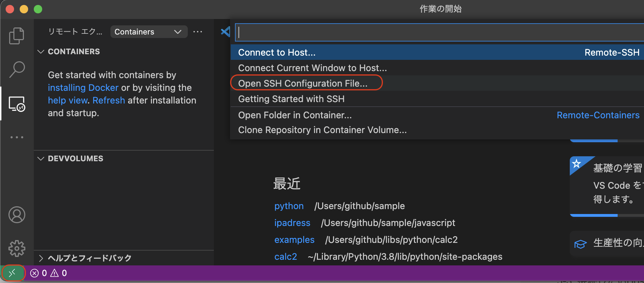The width and height of the screenshot is (644, 283).
Task: Open the Explorer view in activity bar
Action: [17, 36]
